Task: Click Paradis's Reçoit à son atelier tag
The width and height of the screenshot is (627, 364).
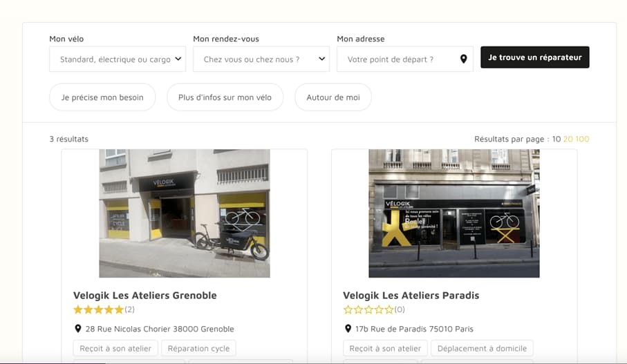Action: pos(385,348)
